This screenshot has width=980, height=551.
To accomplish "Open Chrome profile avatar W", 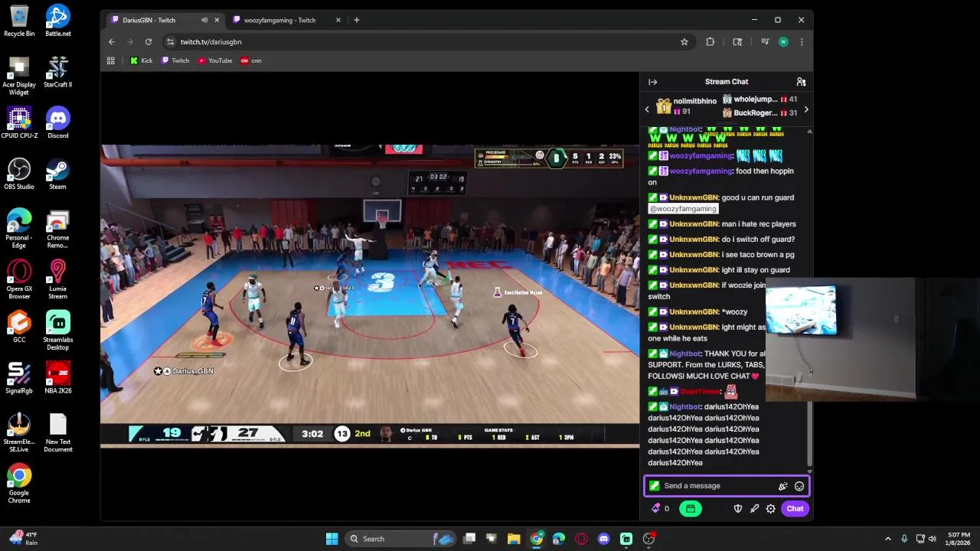I will pyautogui.click(x=782, y=42).
